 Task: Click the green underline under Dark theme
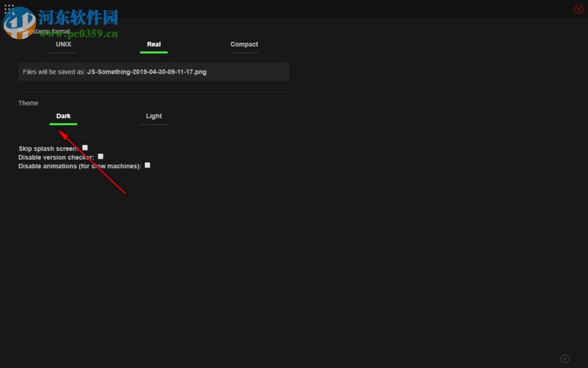pos(63,124)
